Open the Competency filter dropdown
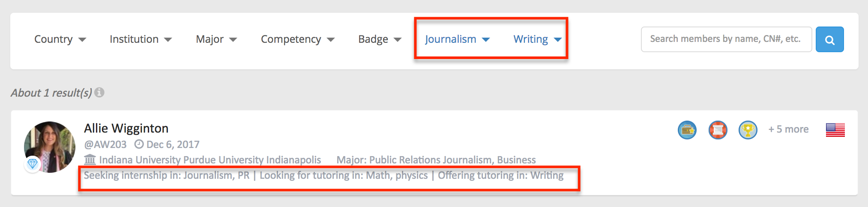 (x=298, y=39)
